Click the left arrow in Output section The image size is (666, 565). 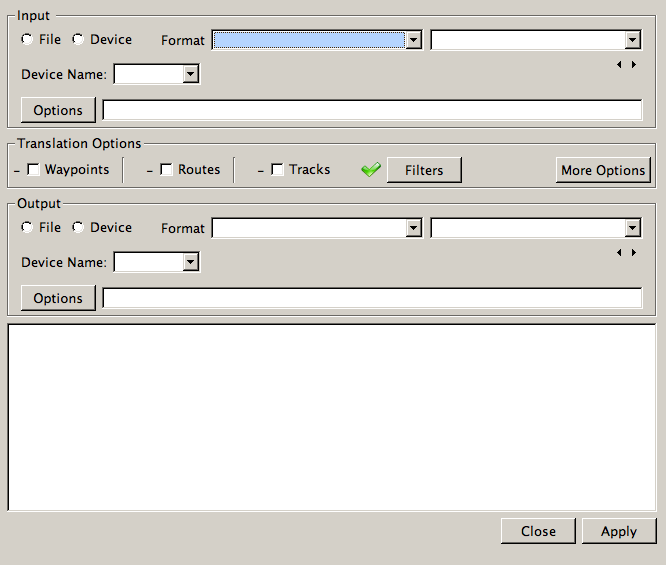[x=619, y=252]
